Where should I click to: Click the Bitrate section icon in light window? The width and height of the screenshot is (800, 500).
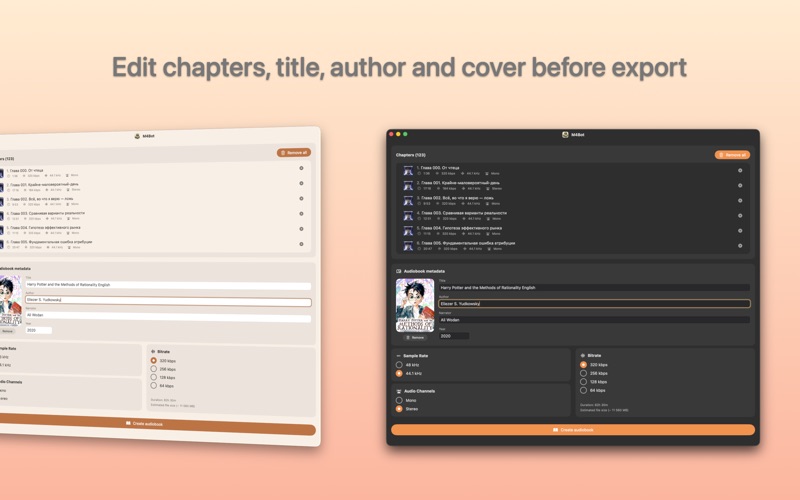point(153,352)
